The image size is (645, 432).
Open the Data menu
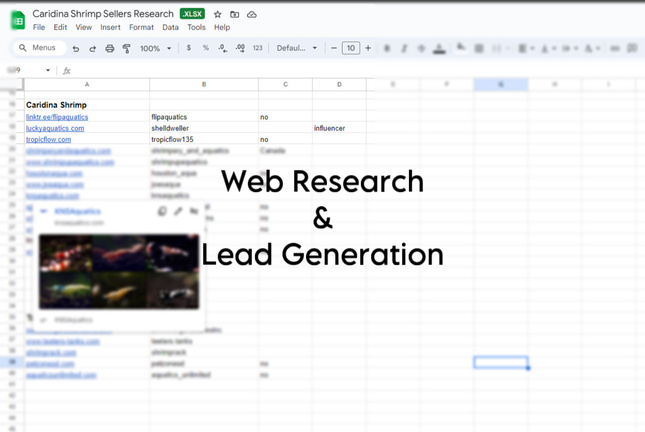[170, 27]
